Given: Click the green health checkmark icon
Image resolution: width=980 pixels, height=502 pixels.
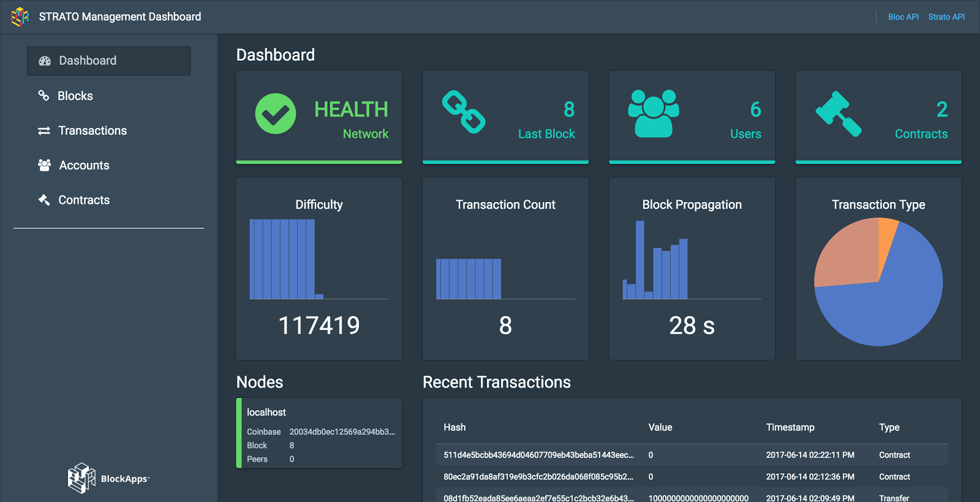Looking at the screenshot, I should pos(276,113).
